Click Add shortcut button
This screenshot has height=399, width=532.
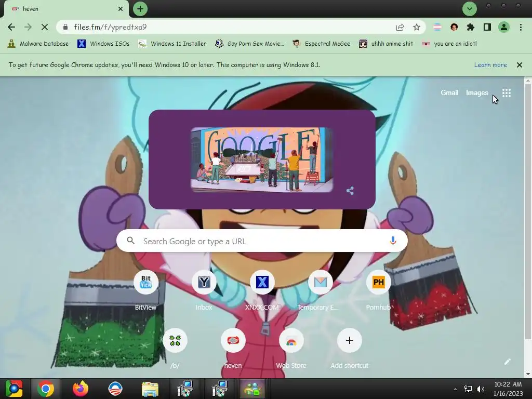pyautogui.click(x=350, y=349)
